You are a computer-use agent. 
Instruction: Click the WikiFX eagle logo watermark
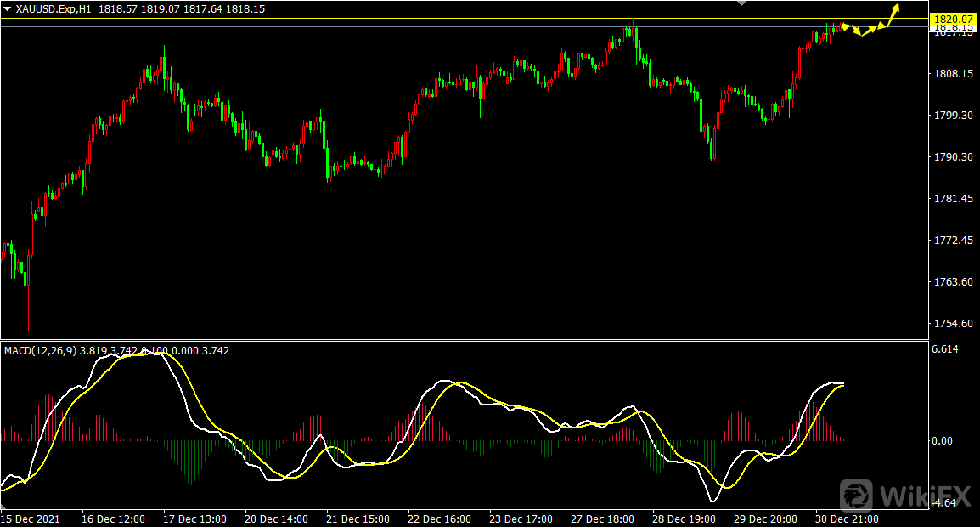click(x=857, y=495)
